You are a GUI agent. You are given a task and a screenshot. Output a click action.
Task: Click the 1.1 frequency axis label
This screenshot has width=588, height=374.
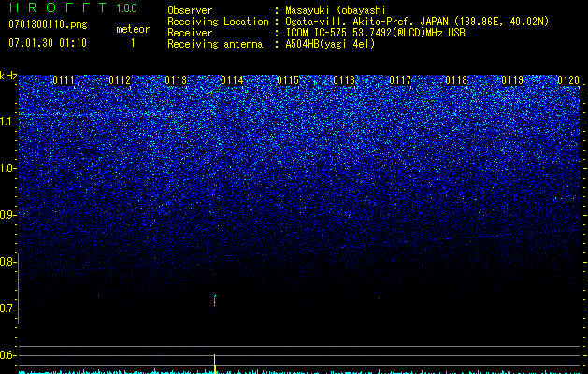[x=8, y=122]
